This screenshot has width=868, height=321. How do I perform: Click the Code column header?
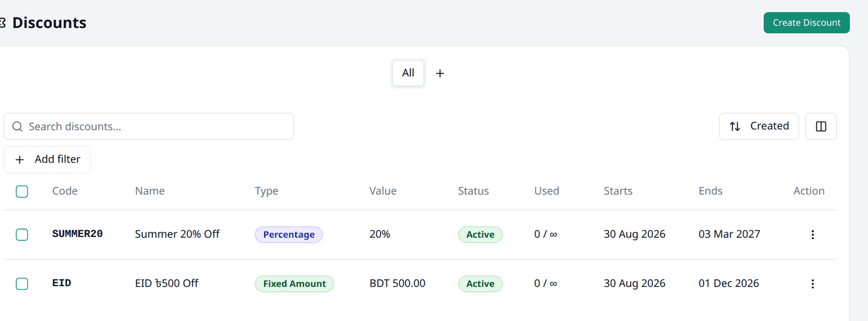(x=65, y=191)
